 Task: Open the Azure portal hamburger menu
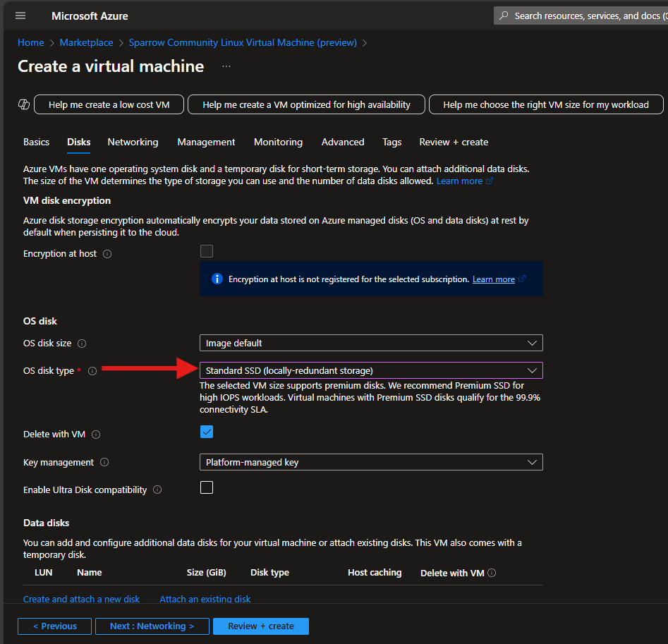click(20, 16)
